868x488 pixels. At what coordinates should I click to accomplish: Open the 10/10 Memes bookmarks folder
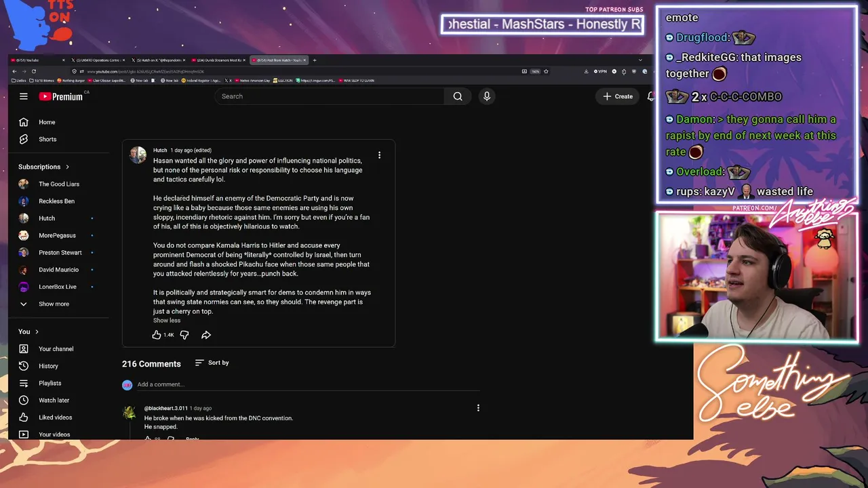point(41,81)
